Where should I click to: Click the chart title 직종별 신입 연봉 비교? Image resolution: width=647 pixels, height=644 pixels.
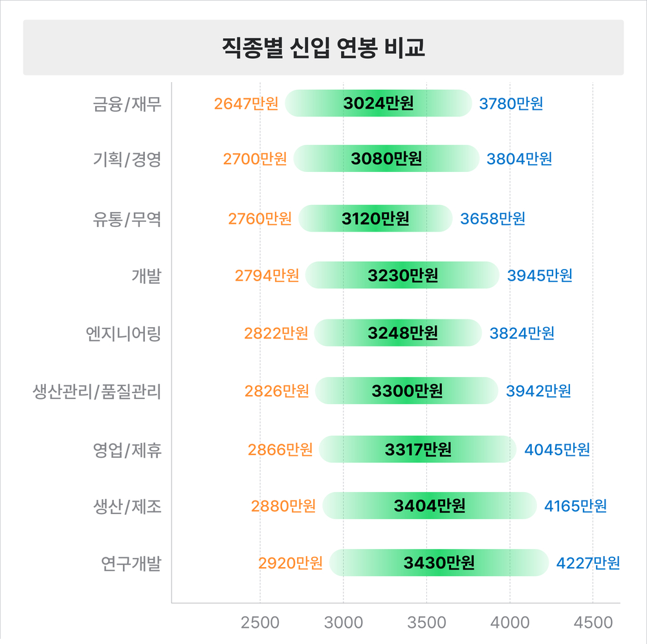click(323, 48)
